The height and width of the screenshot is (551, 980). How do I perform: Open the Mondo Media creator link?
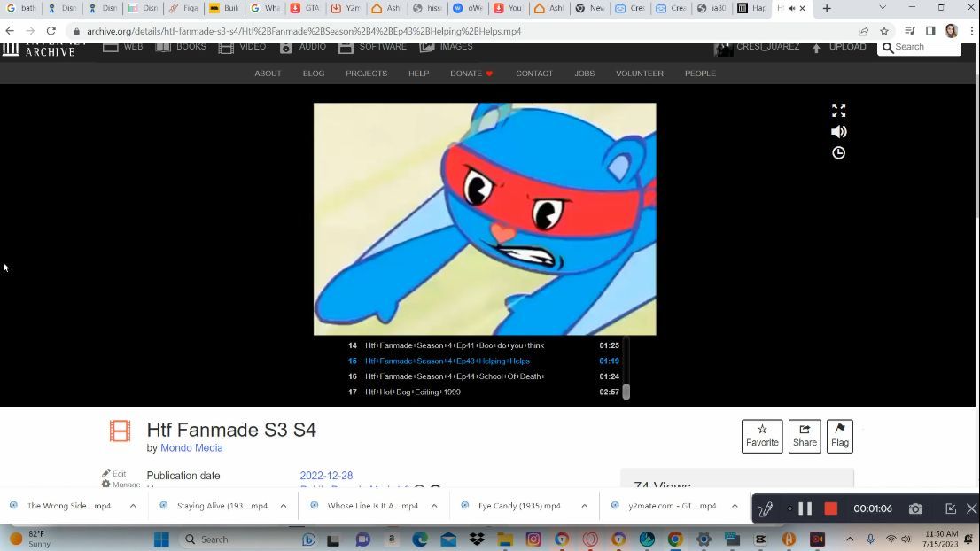191,448
